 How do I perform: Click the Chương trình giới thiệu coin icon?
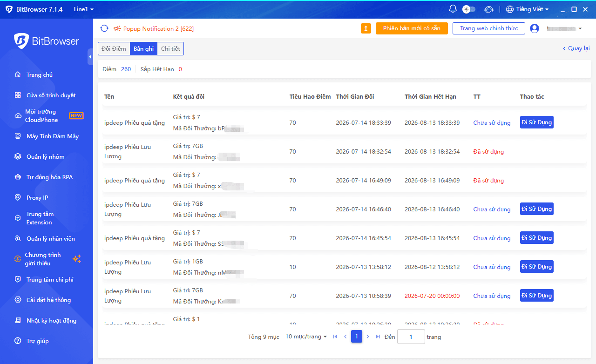(18, 259)
